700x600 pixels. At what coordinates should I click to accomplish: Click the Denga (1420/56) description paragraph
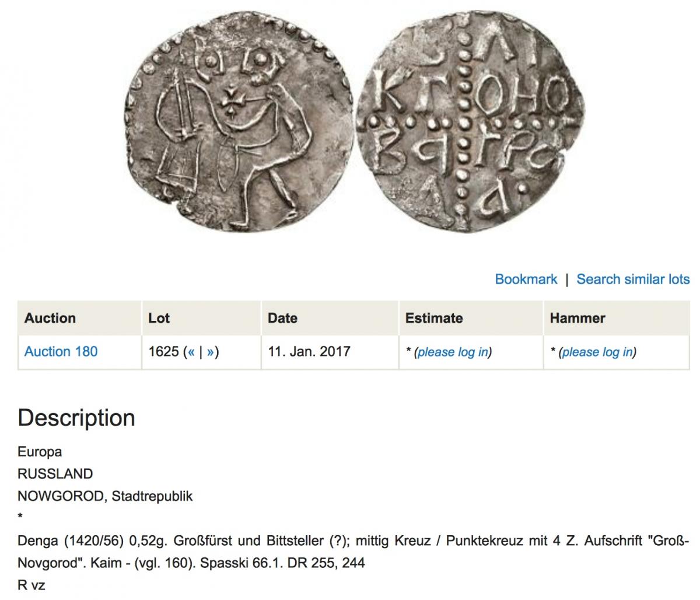click(353, 552)
